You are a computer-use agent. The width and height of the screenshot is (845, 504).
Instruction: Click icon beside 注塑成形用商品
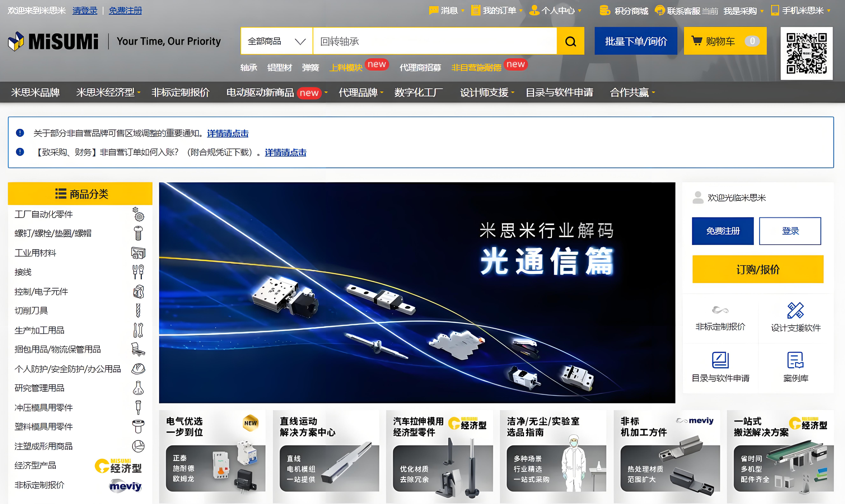coord(138,446)
